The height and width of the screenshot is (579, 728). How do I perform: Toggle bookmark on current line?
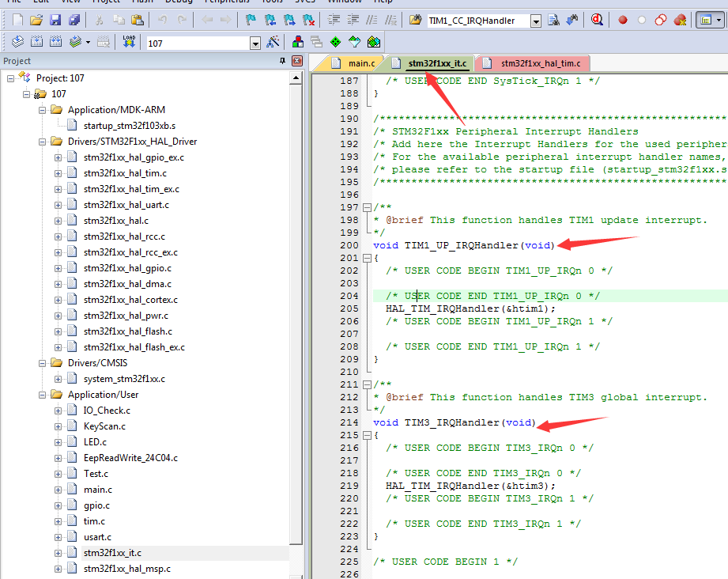click(250, 20)
